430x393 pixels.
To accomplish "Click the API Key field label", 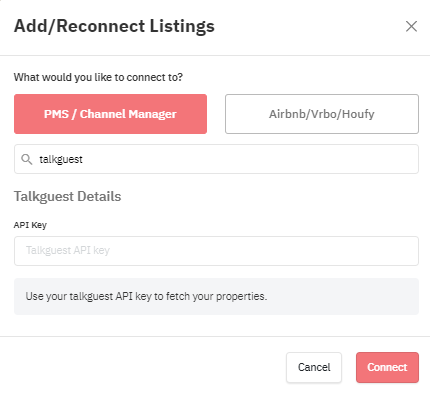I will tap(30, 225).
